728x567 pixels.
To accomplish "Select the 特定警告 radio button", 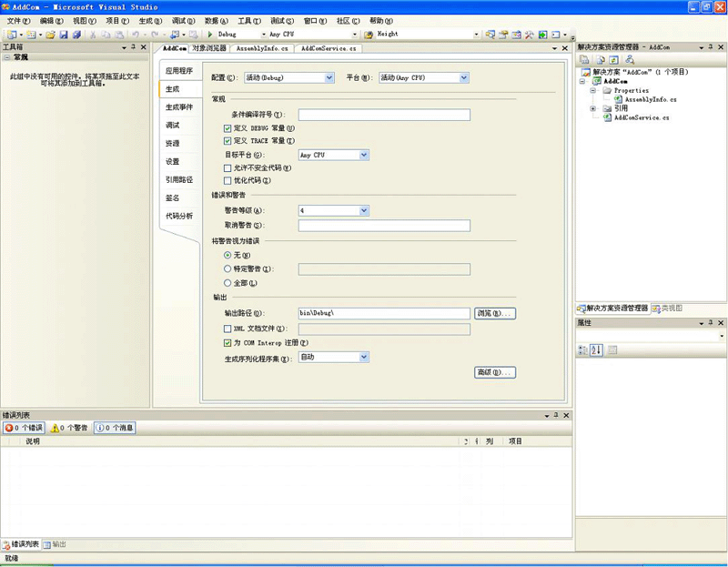I will coord(227,268).
